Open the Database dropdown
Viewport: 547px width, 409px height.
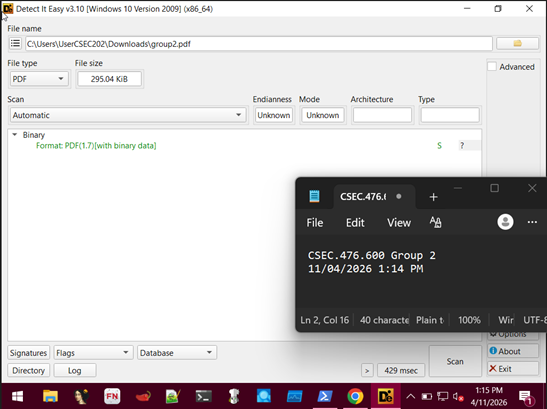(177, 353)
